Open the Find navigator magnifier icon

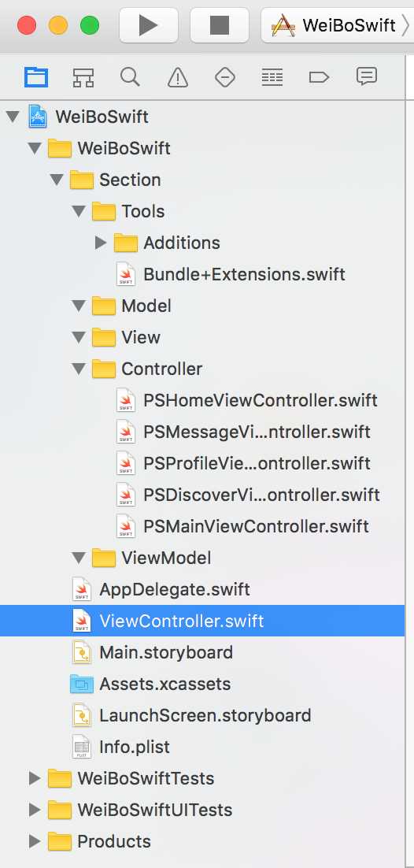pos(130,77)
